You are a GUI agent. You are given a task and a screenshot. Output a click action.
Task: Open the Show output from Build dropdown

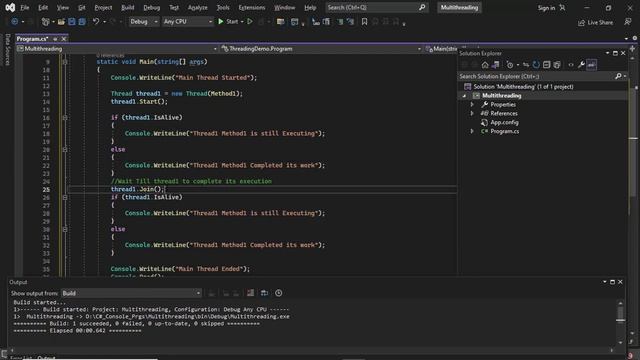[x=131, y=293]
